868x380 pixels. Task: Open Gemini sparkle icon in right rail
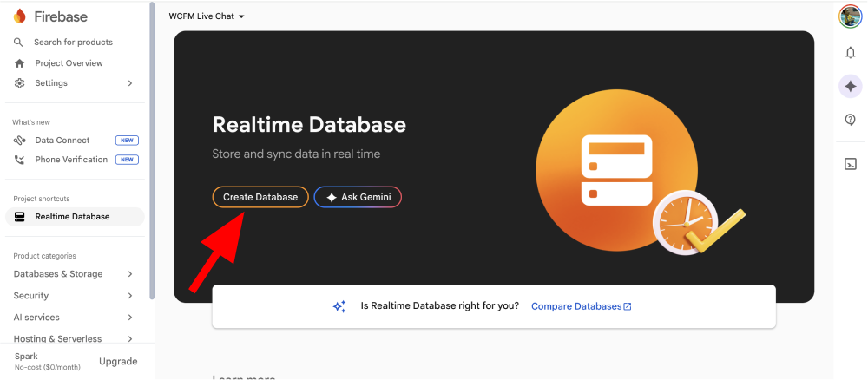(x=850, y=86)
